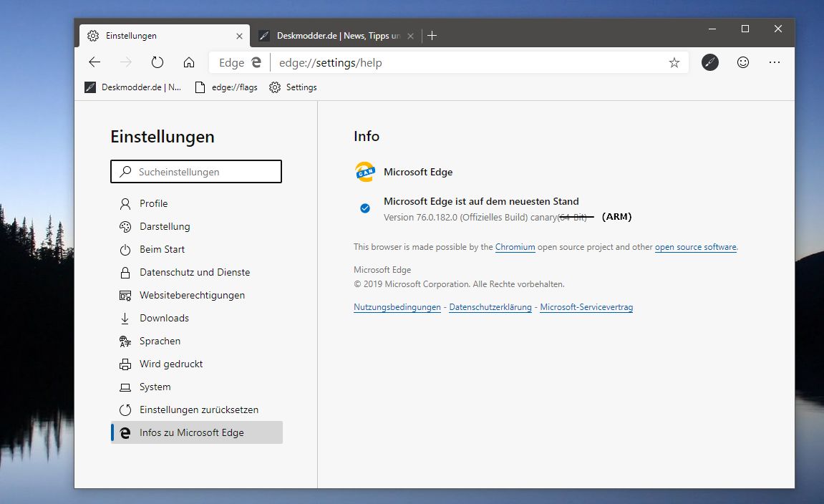Close the Deskmodder.de tab

pyautogui.click(x=410, y=36)
